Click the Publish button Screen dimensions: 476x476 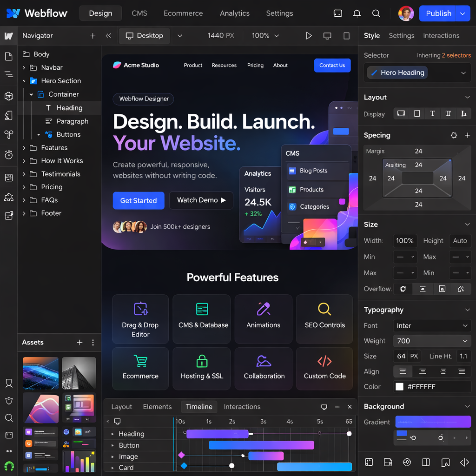pyautogui.click(x=438, y=13)
